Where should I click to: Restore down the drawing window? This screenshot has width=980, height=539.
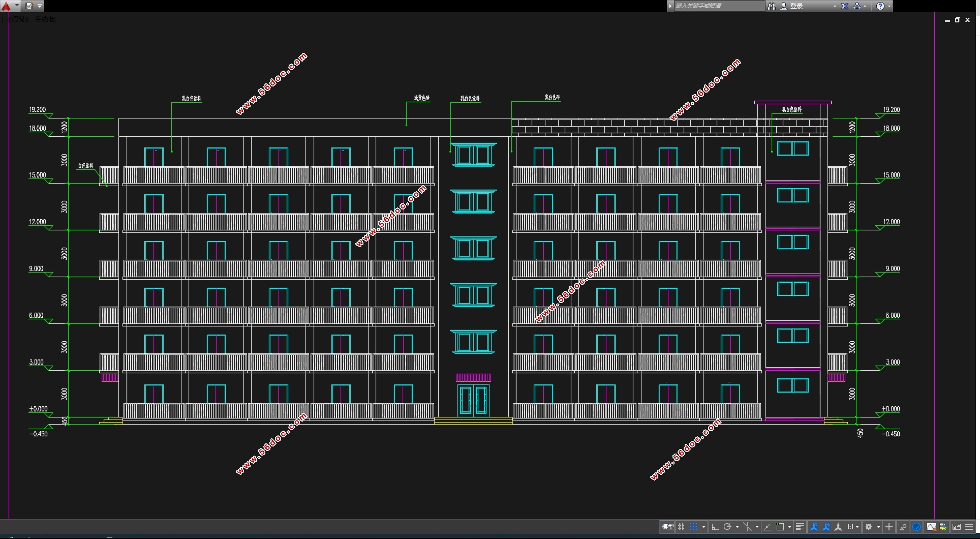tap(957, 20)
